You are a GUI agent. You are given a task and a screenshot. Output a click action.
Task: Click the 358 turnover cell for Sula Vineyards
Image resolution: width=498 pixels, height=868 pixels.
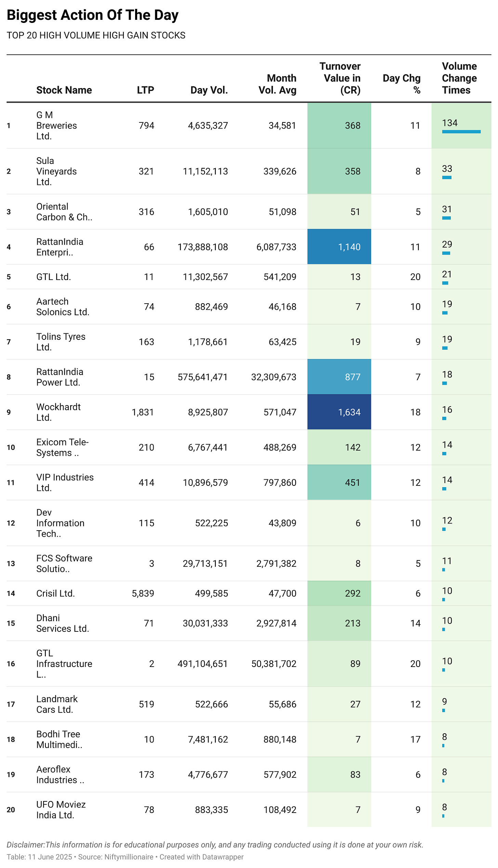point(339,171)
